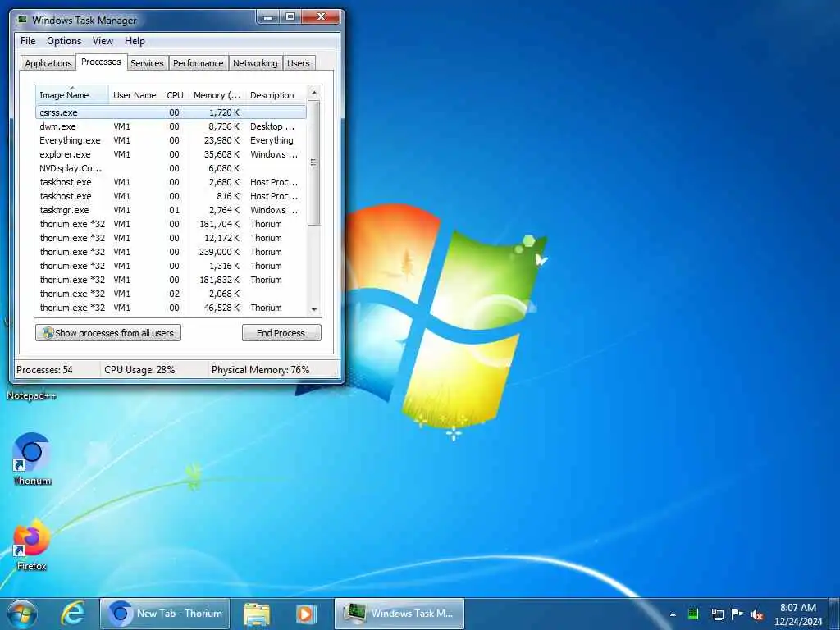The width and height of the screenshot is (840, 630).
Task: Sort by the Image Name column header
Action: pyautogui.click(x=72, y=95)
